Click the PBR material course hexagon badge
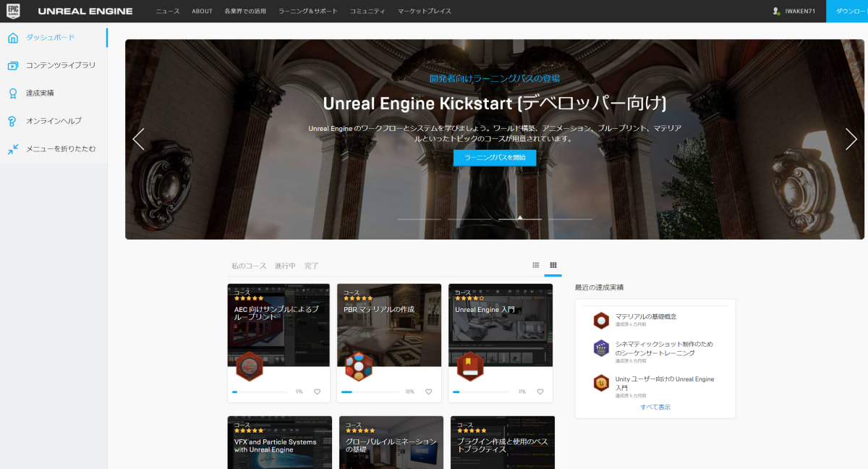Viewport: 868px width, 469px height. tap(358, 366)
